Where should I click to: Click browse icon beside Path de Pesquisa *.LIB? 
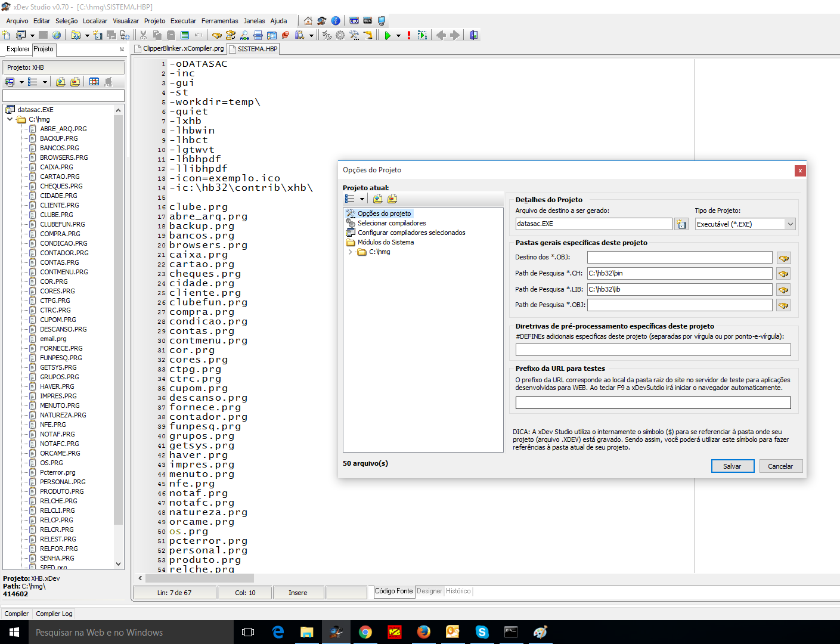pos(783,289)
